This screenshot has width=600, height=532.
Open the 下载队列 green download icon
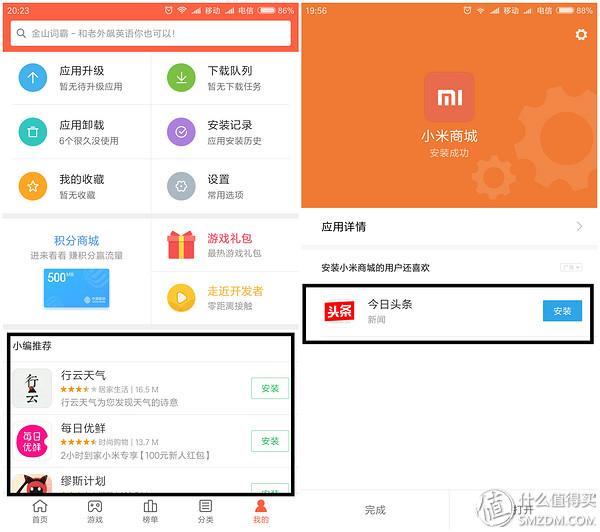(181, 78)
